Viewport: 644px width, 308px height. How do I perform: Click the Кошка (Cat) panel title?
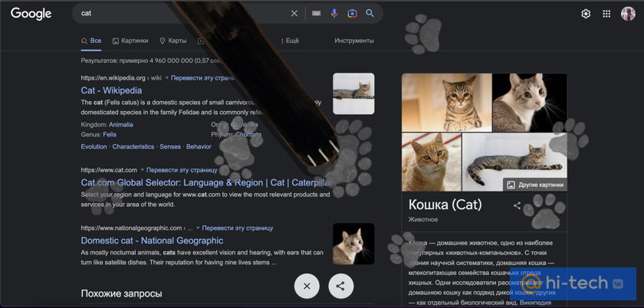tap(445, 205)
